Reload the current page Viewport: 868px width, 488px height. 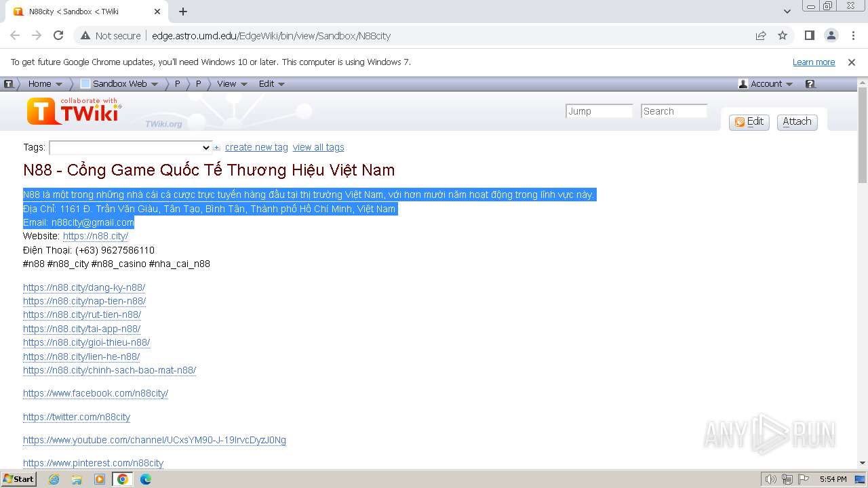point(58,35)
